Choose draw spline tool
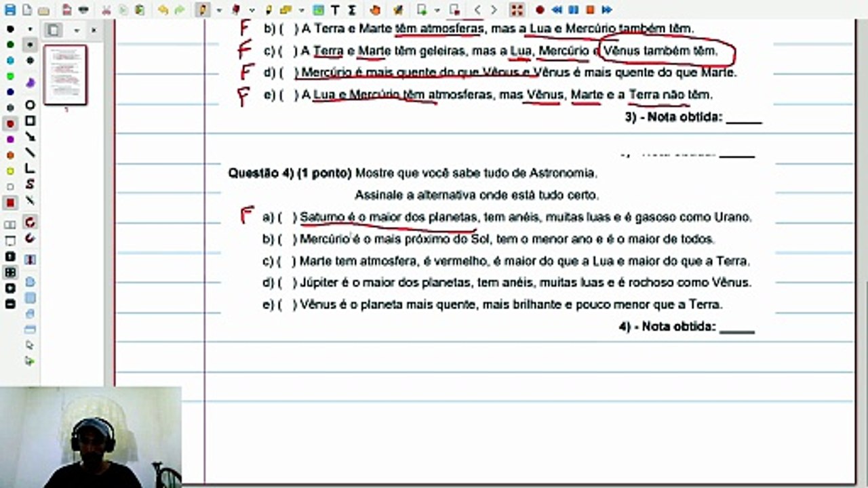The image size is (868, 488). pos(31,184)
